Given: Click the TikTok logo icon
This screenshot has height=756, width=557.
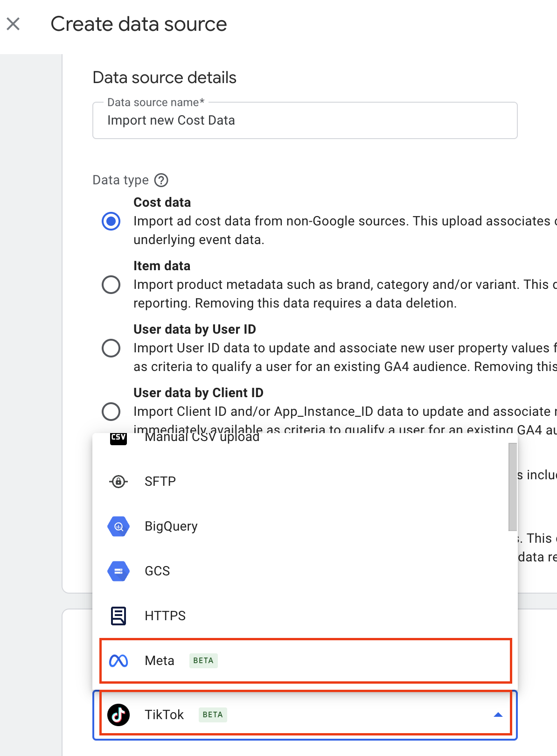Looking at the screenshot, I should click(118, 715).
